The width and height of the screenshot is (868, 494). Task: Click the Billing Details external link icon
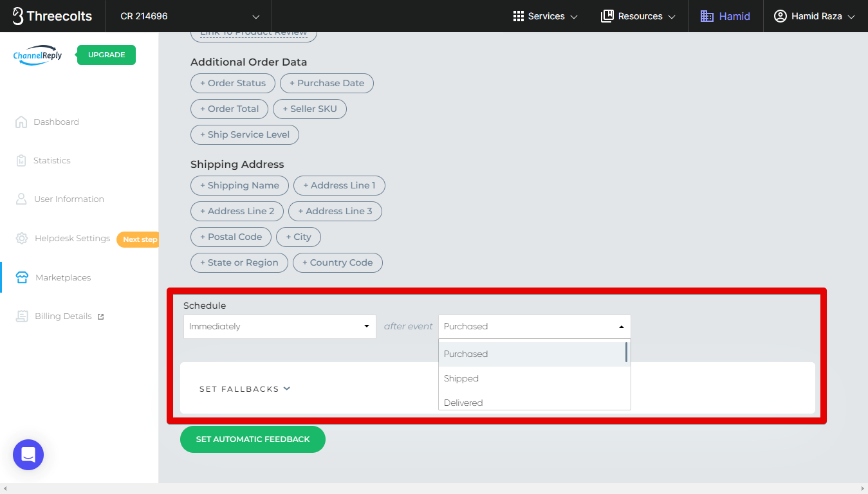tap(100, 316)
